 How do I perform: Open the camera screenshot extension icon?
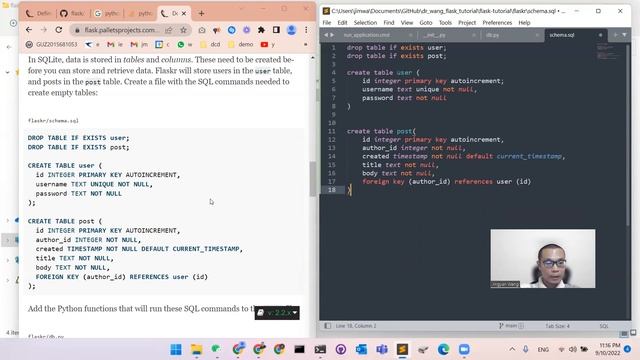[x=202, y=30]
